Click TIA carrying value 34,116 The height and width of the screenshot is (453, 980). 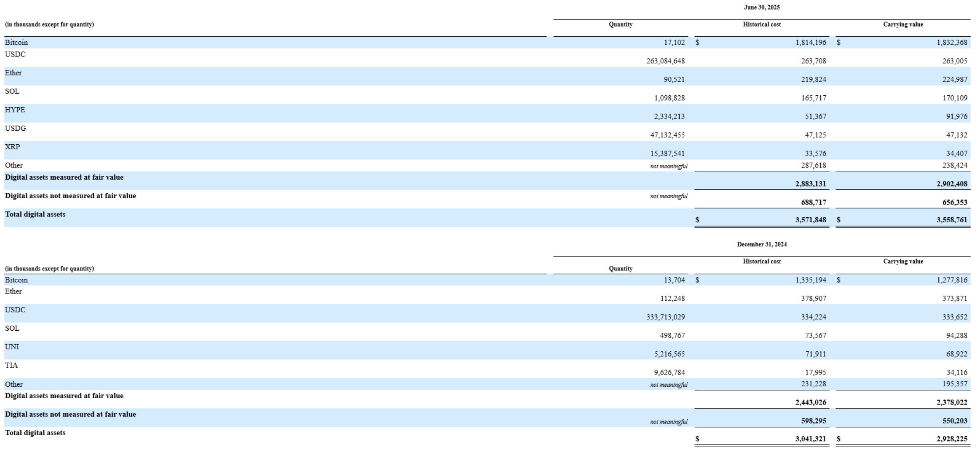tap(956, 373)
